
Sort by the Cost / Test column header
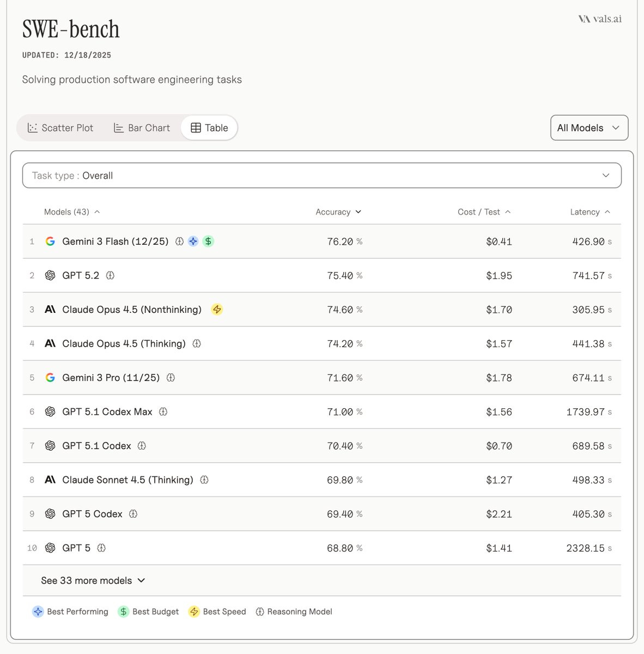(x=484, y=212)
